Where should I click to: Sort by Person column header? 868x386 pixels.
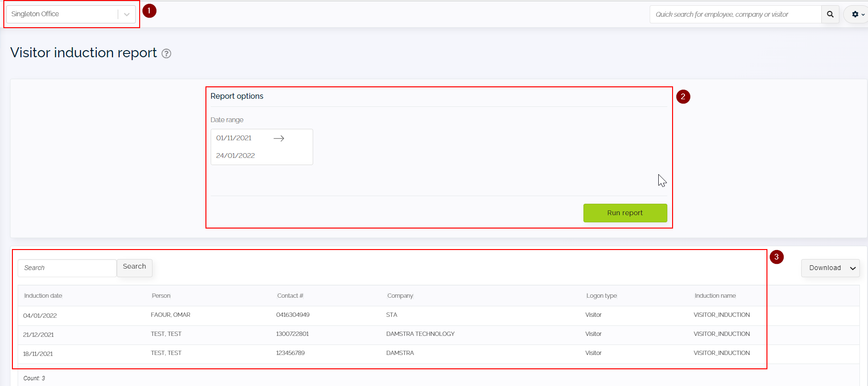tap(161, 296)
